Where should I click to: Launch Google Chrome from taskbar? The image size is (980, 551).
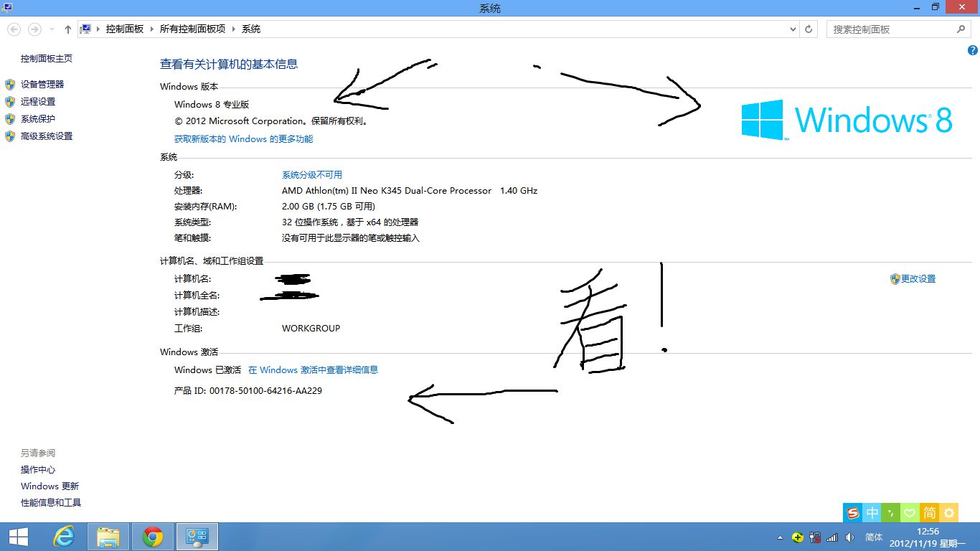coord(152,537)
